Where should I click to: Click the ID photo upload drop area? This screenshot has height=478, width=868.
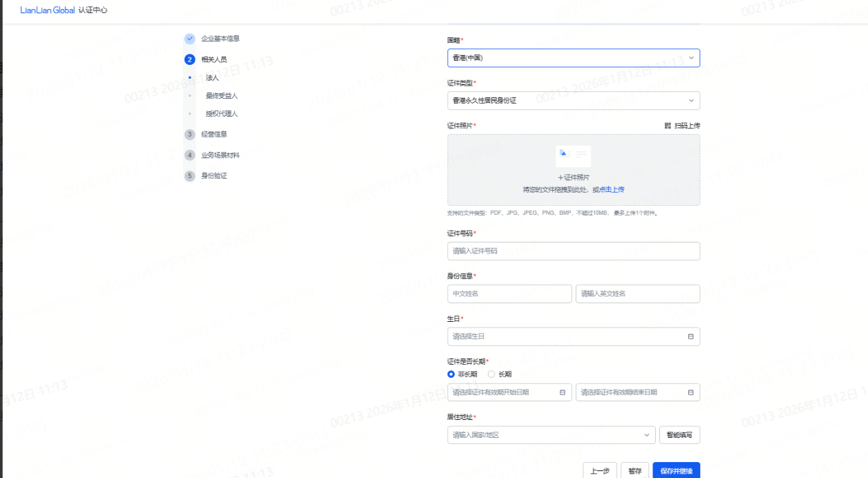(574, 170)
